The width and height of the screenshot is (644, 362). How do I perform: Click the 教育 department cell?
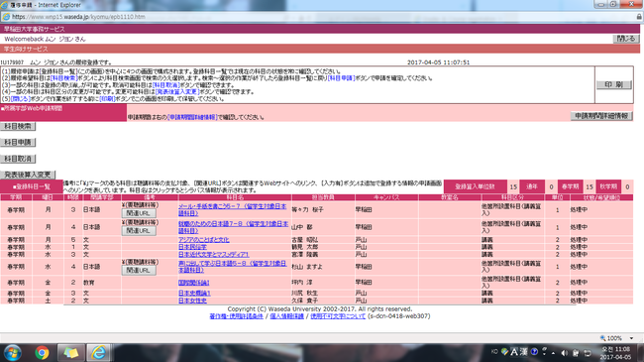point(89,283)
